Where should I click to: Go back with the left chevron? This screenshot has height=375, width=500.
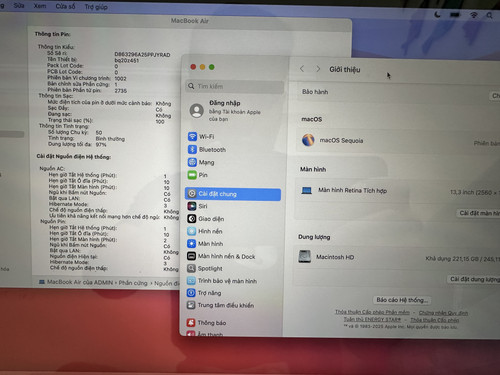tap(302, 69)
